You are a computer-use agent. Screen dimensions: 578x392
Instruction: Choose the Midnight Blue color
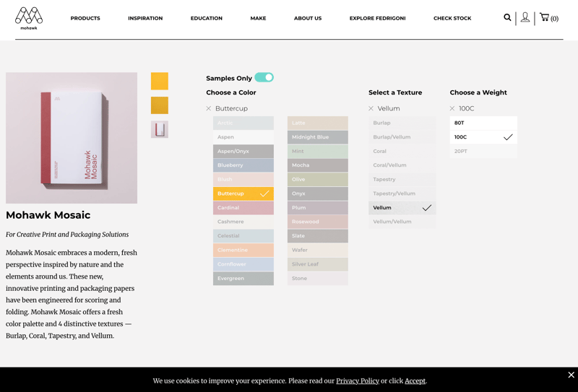(318, 137)
